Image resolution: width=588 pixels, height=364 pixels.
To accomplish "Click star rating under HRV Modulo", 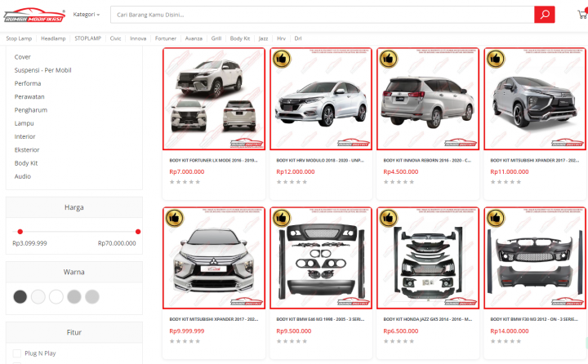I will pyautogui.click(x=292, y=182).
